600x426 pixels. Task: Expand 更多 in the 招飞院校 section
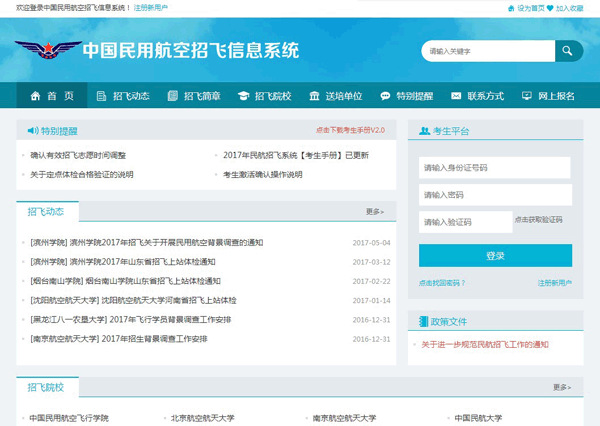562,387
